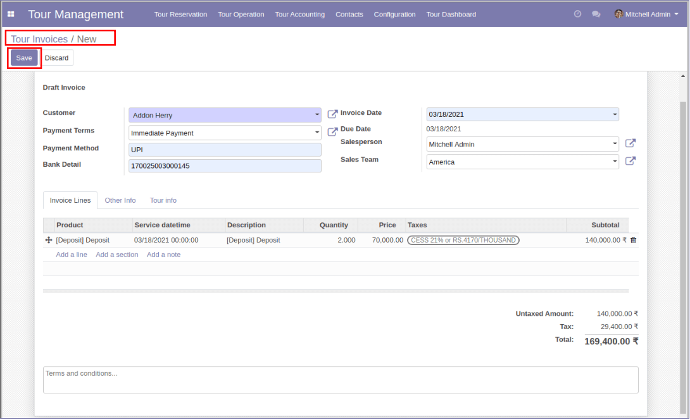Open the chat conversations icon

coord(596,14)
